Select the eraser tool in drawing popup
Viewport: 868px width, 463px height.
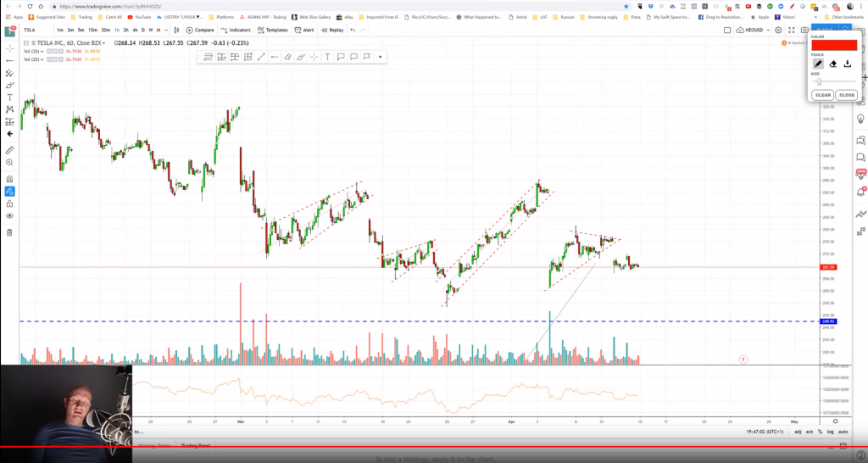(832, 63)
